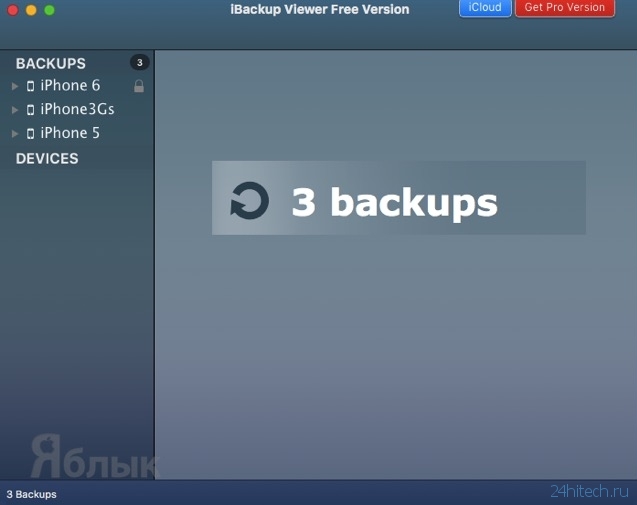637x505 pixels.
Task: Expand the iPhone 6 backup entry
Action: point(15,86)
